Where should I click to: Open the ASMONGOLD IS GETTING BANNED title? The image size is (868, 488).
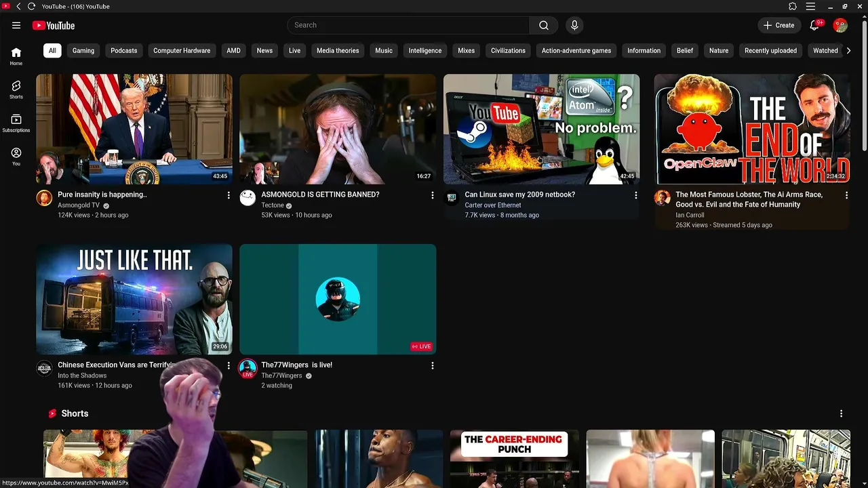coord(320,195)
